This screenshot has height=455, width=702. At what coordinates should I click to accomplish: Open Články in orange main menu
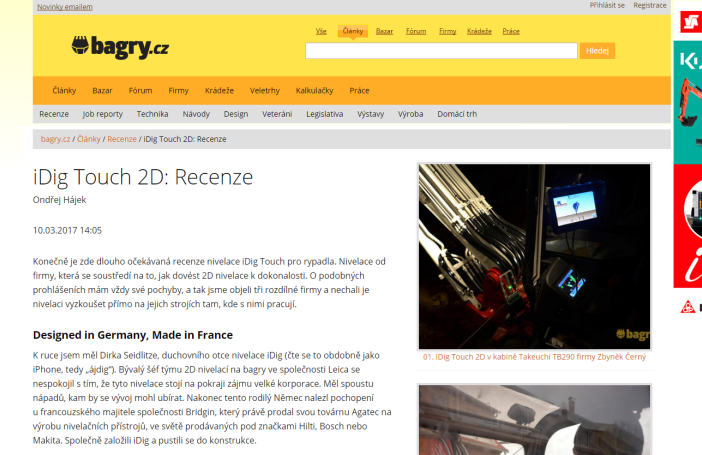click(64, 90)
